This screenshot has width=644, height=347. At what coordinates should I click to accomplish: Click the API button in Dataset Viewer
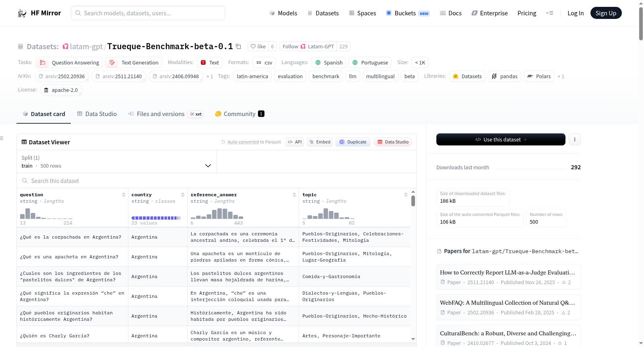[295, 142]
